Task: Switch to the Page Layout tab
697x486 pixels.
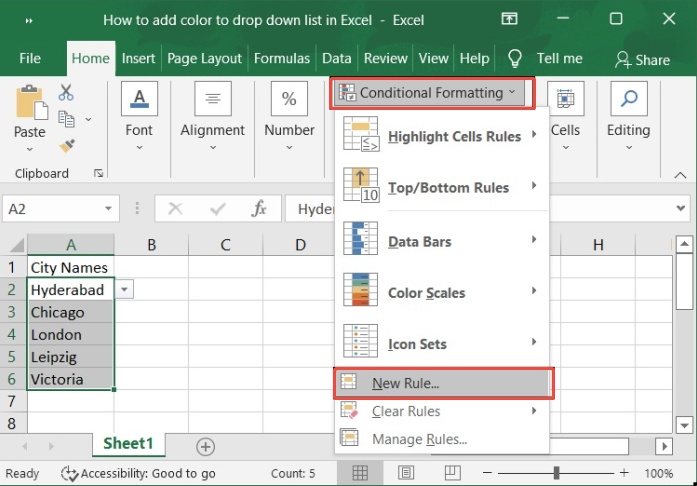Action: click(204, 59)
